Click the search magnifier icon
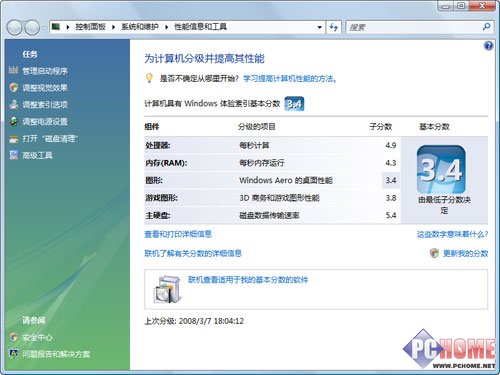The height and width of the screenshot is (375, 500). click(486, 27)
